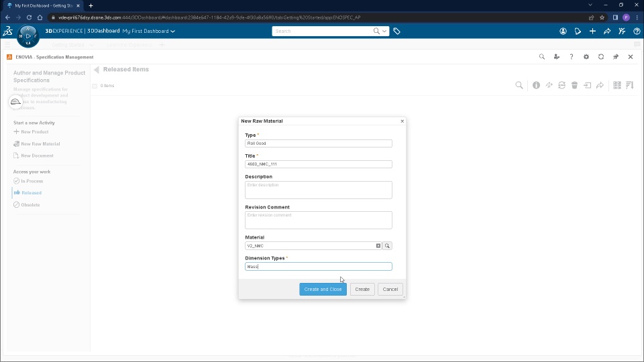Click the delete trash icon in toolbar
644x362 pixels.
point(575,85)
